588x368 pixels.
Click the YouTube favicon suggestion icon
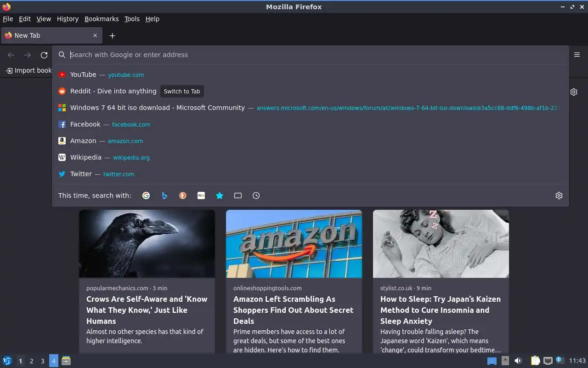pos(62,75)
